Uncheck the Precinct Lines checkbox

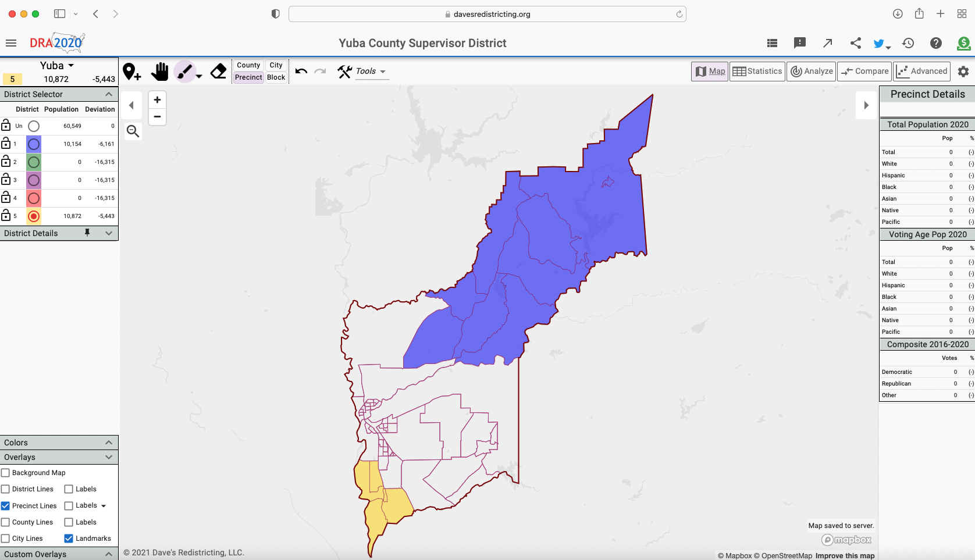(x=5, y=506)
